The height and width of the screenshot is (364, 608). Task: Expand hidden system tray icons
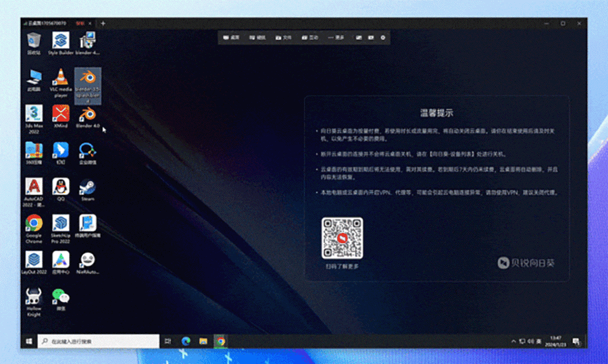[x=513, y=341]
